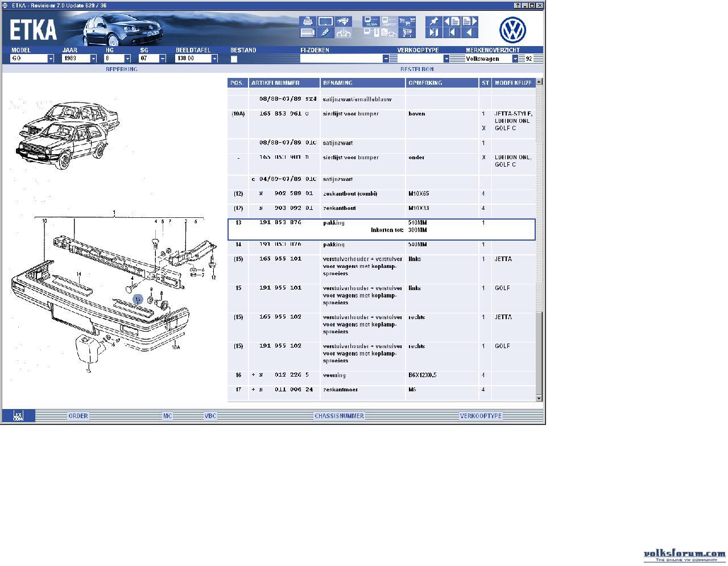Click VERKOOPTYPE button in bottom bar

tap(481, 416)
